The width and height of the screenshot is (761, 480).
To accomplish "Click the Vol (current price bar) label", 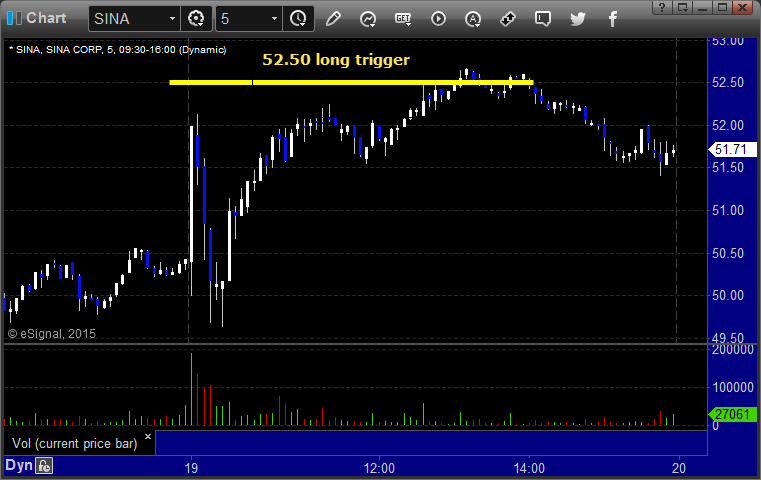I will [x=74, y=444].
